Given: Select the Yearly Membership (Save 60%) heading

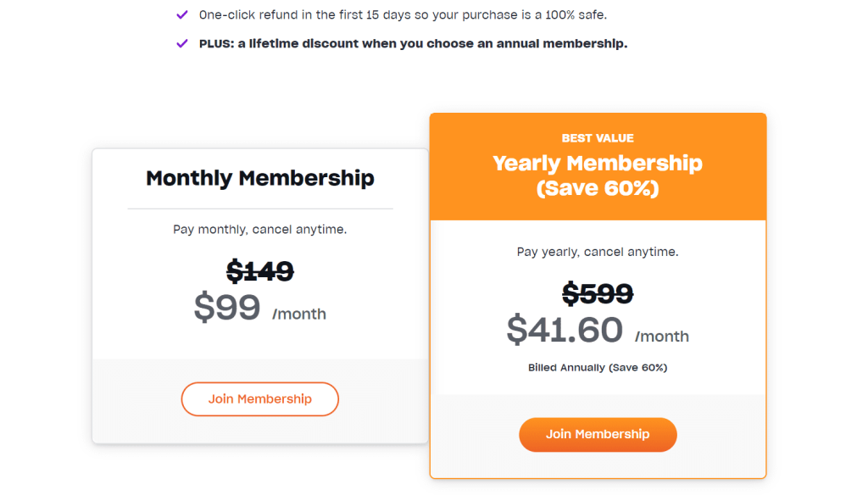Looking at the screenshot, I should [x=598, y=175].
